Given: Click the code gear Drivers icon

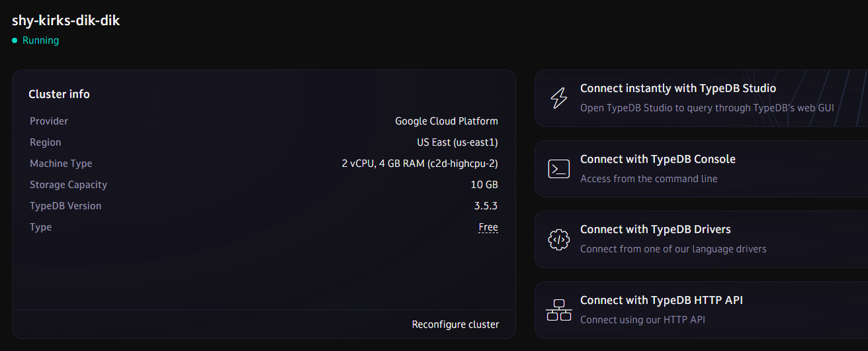Looking at the screenshot, I should pyautogui.click(x=559, y=239).
